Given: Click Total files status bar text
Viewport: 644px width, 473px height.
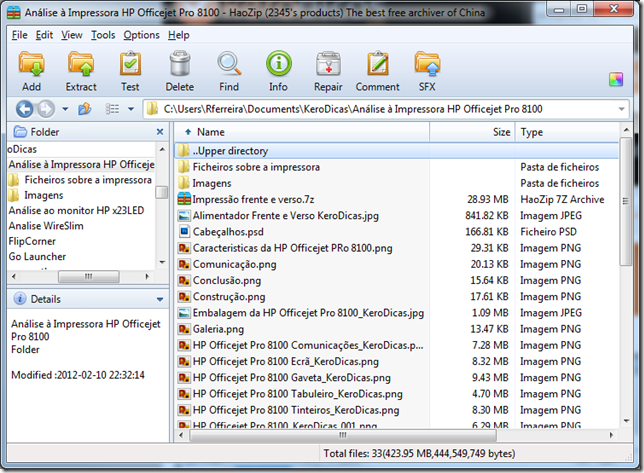Looking at the screenshot, I should tap(419, 454).
